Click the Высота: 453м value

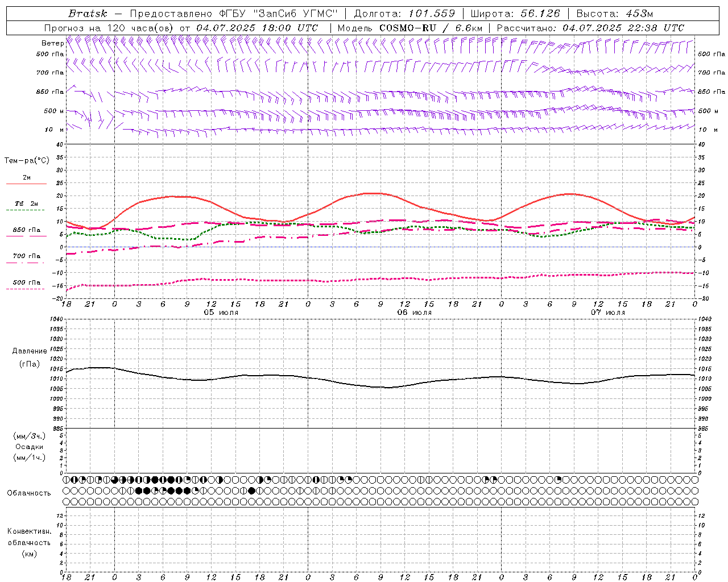click(x=615, y=14)
